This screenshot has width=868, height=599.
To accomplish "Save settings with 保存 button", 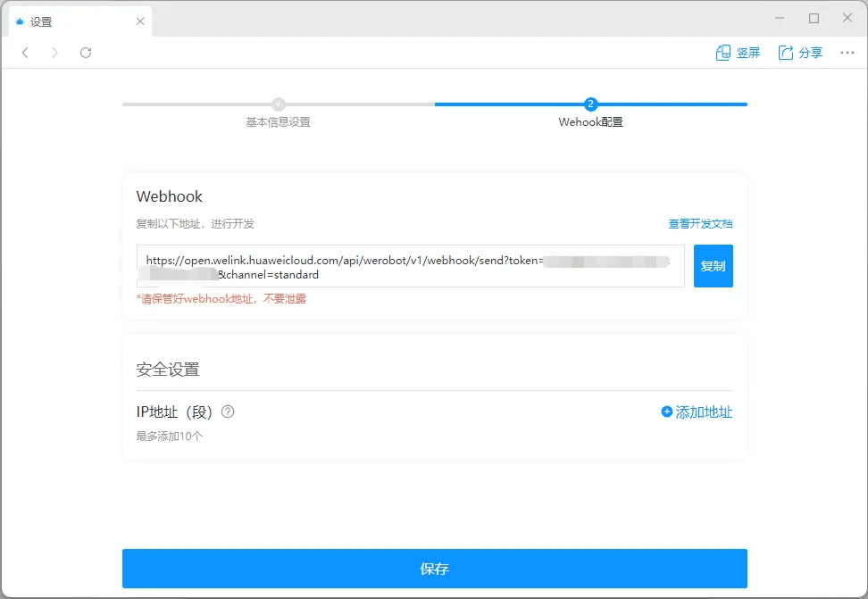I will coord(435,569).
